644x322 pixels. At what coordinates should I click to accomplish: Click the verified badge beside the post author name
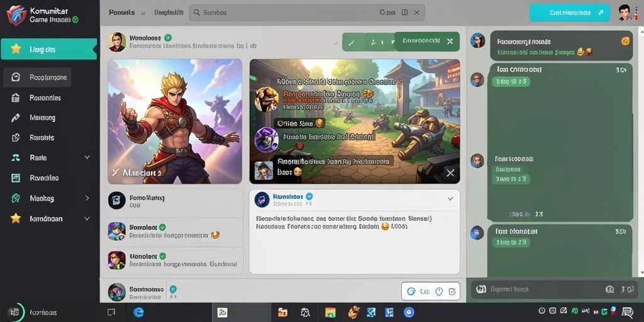coord(168,38)
